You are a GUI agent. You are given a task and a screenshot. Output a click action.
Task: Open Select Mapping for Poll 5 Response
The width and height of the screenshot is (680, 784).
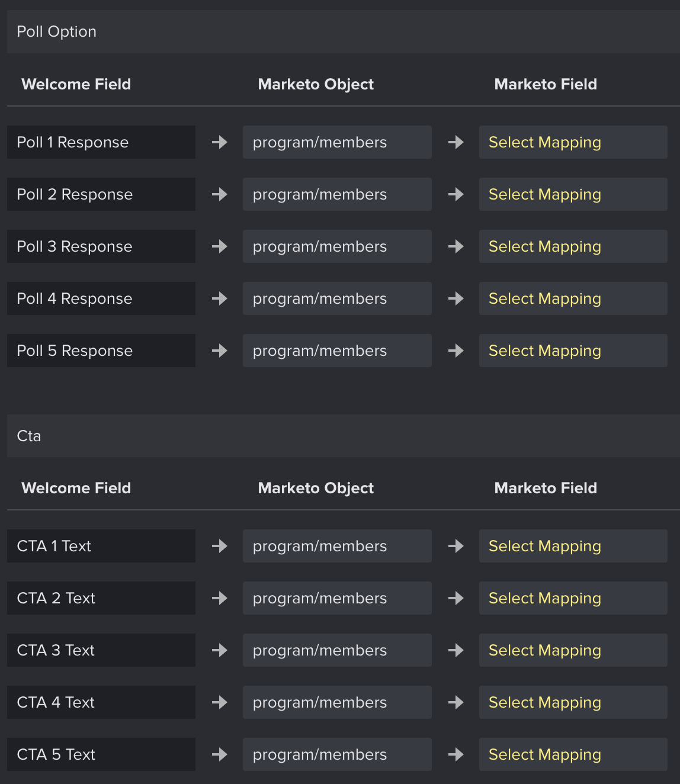pos(573,351)
